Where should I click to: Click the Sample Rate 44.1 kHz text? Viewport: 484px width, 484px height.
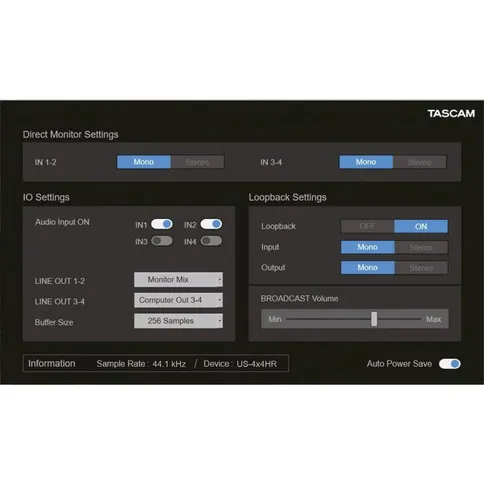141,364
